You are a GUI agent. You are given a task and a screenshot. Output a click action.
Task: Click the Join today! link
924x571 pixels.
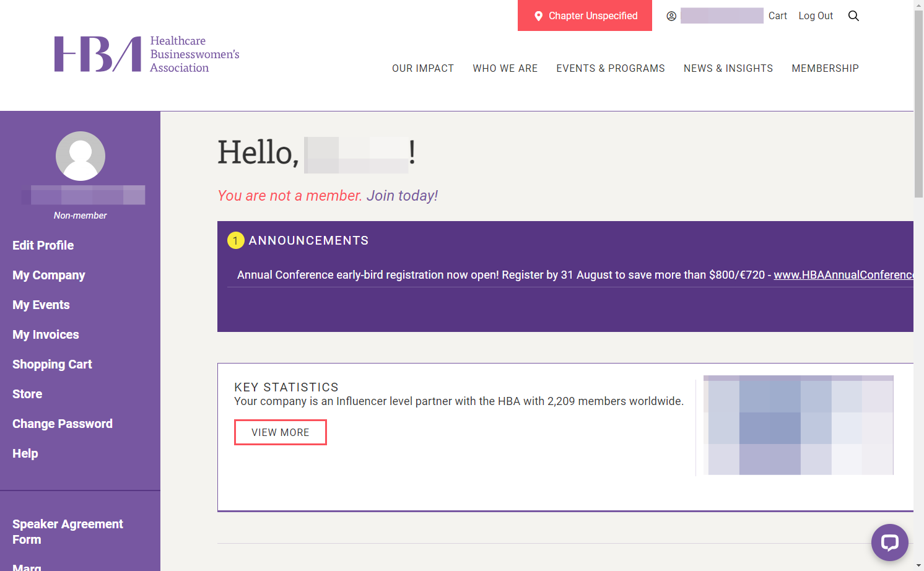402,196
